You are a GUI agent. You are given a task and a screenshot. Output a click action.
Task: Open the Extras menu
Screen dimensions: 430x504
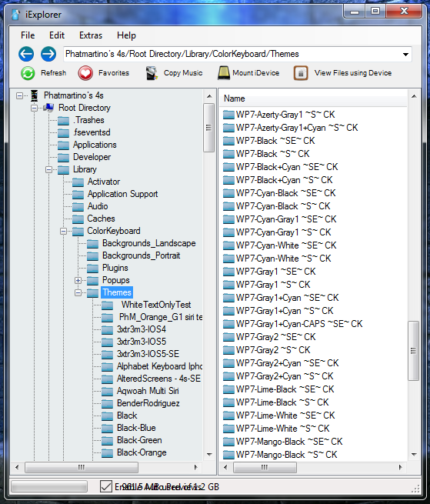91,35
